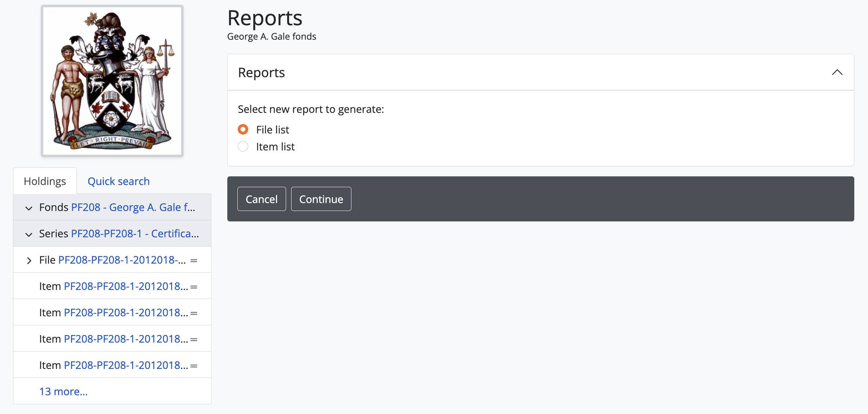Expand the File PF208-PF208-1-2012018 node
The image size is (868, 414).
[x=29, y=260]
